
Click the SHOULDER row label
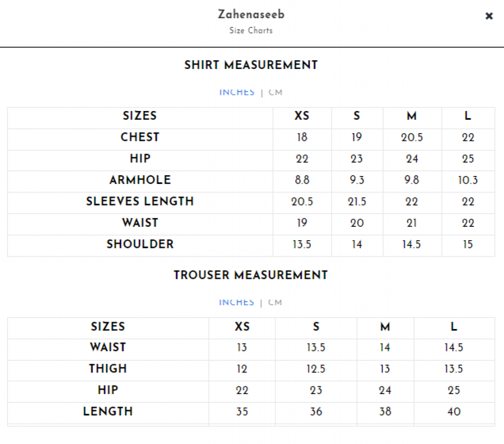point(140,244)
